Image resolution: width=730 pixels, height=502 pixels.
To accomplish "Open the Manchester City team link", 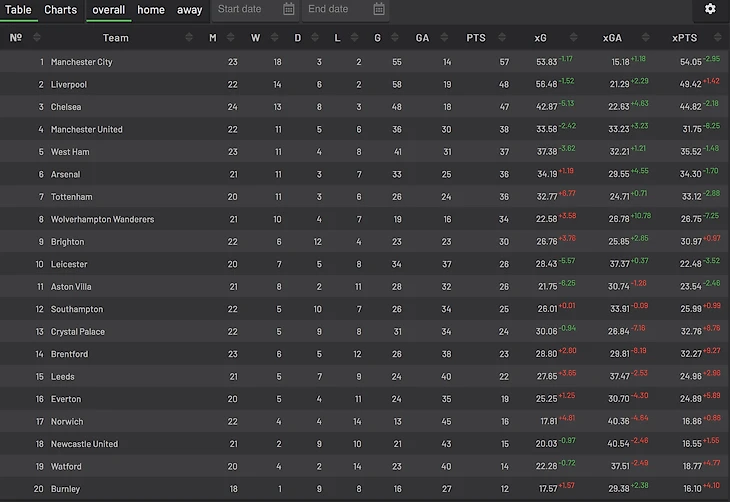I will [81, 62].
